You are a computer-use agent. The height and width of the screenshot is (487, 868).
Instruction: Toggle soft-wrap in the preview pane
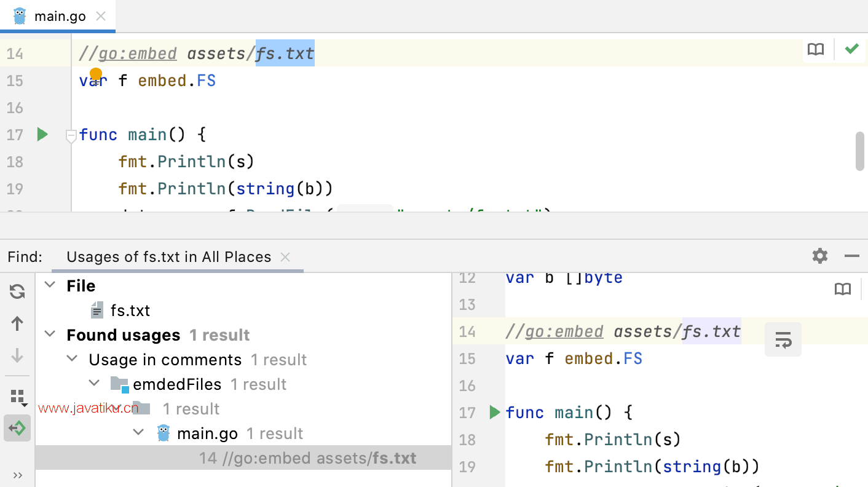coord(783,339)
